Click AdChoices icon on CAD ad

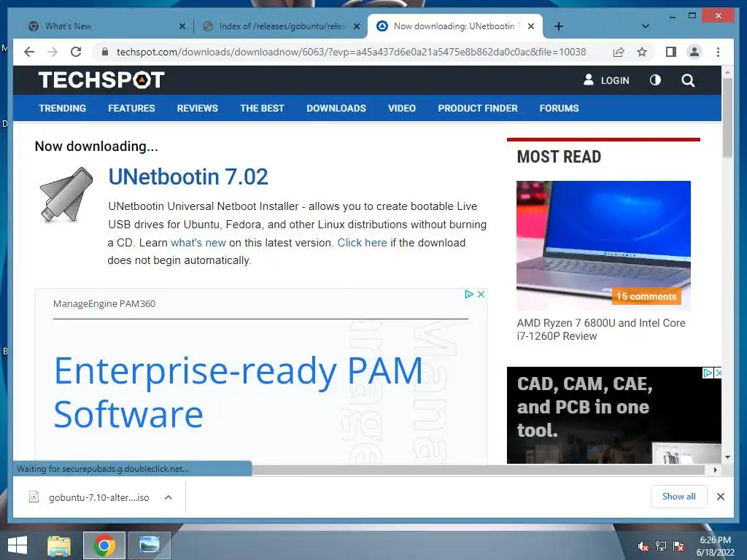point(708,373)
